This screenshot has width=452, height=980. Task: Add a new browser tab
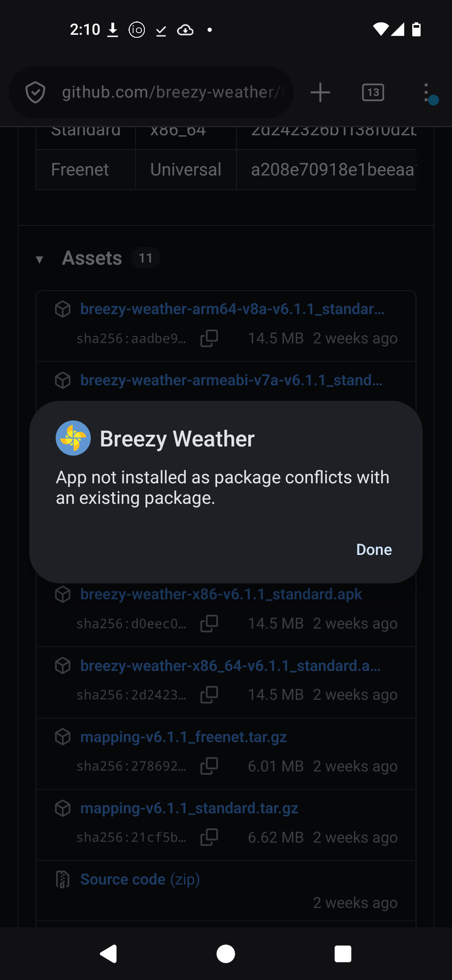320,93
